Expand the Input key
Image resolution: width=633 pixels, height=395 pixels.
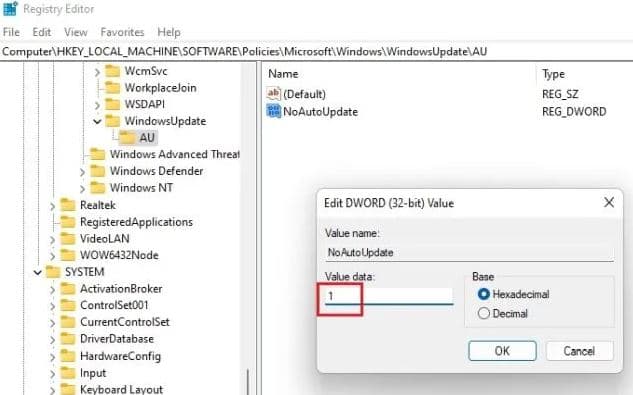coord(52,374)
